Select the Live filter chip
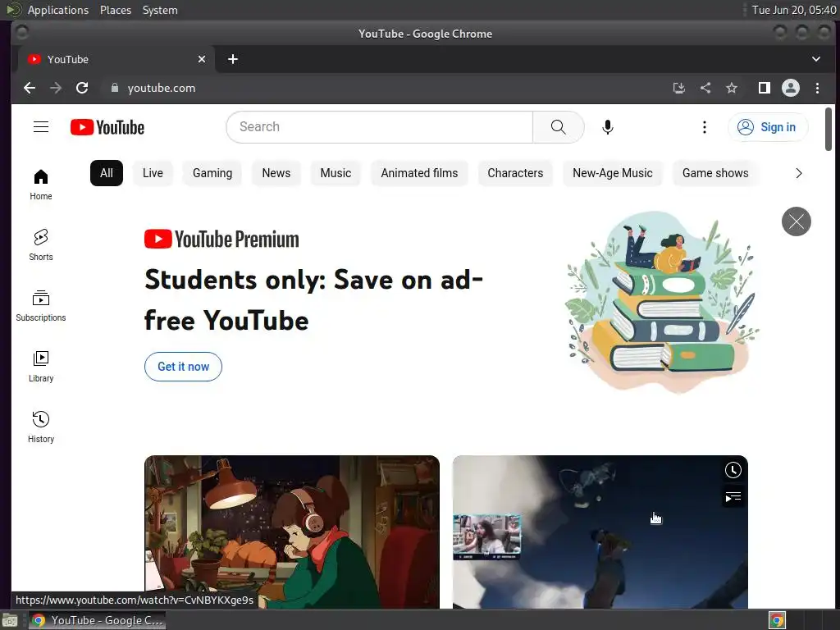This screenshot has height=630, width=840. pyautogui.click(x=153, y=173)
